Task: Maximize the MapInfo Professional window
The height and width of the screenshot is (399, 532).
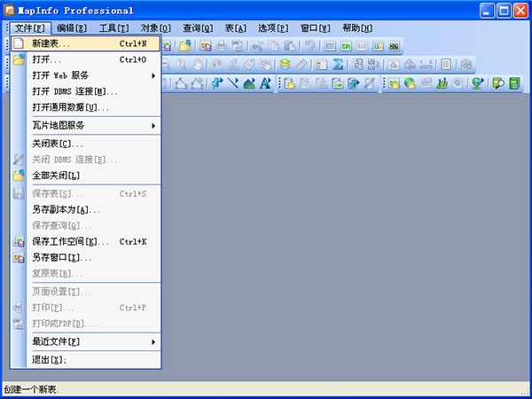Action: click(504, 11)
